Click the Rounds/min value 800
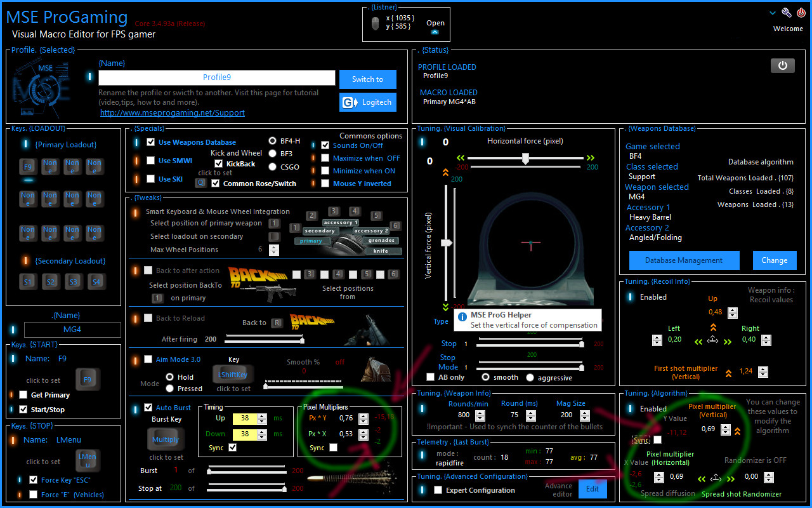This screenshot has height=508, width=812. point(464,415)
